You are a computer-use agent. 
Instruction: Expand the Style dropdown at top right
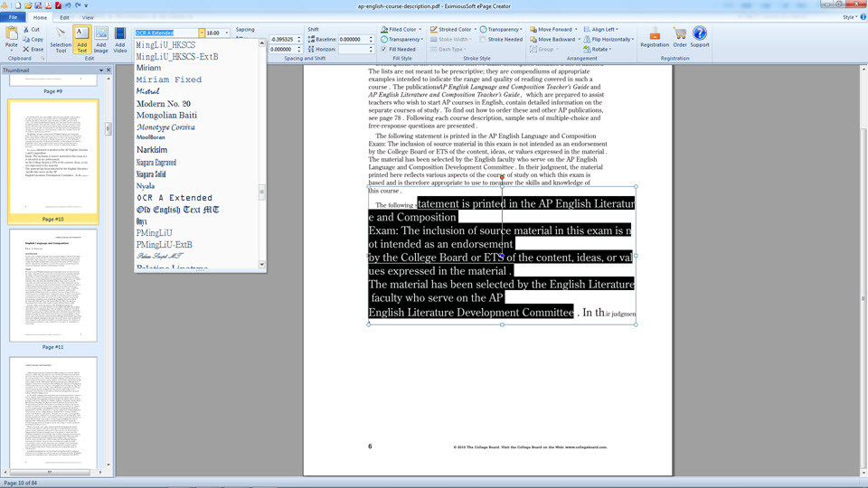850,17
